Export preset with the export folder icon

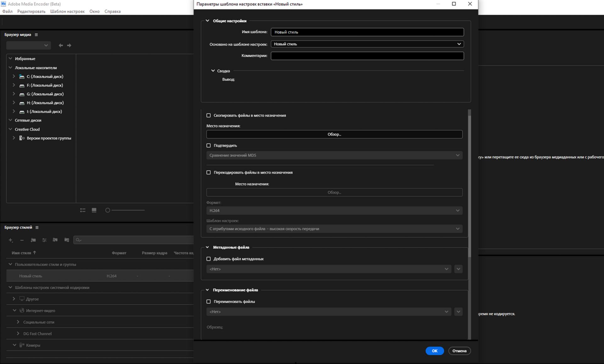pos(66,240)
